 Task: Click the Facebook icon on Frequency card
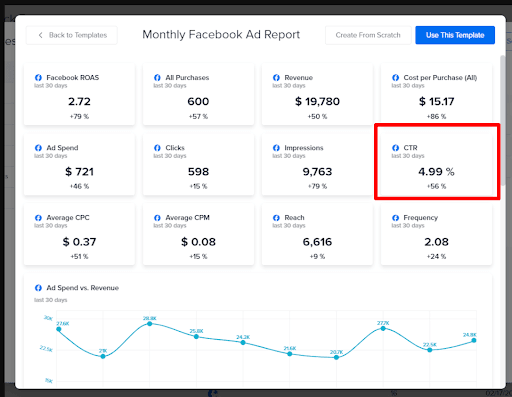[x=396, y=218]
